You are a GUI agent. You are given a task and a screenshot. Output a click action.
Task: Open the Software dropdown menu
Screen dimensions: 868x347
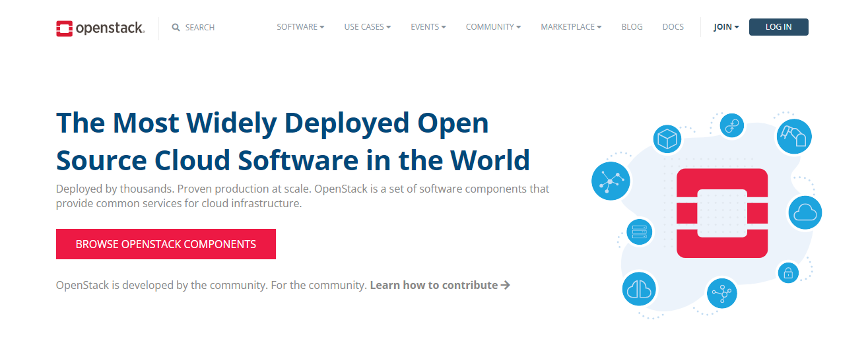click(x=300, y=27)
